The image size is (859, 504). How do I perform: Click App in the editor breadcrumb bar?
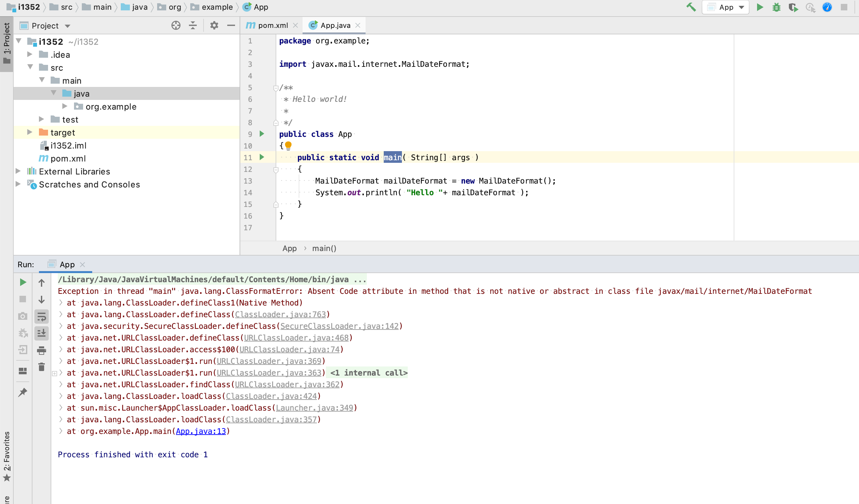point(289,248)
